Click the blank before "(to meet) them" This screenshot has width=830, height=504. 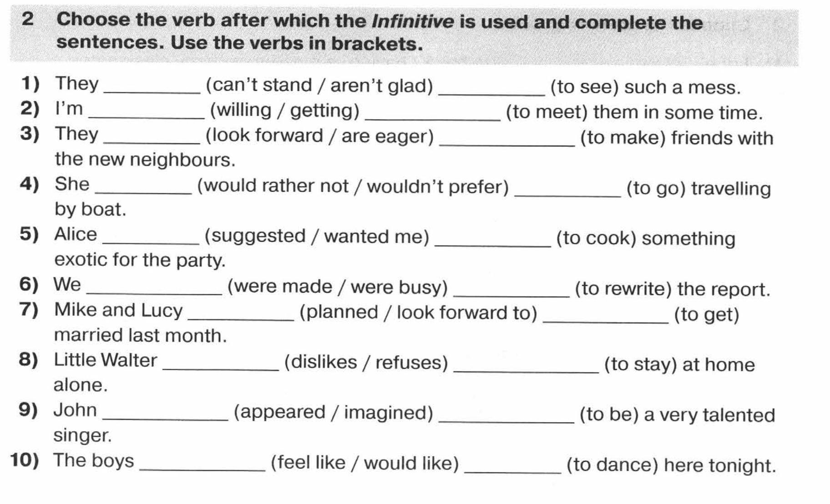[x=433, y=116]
